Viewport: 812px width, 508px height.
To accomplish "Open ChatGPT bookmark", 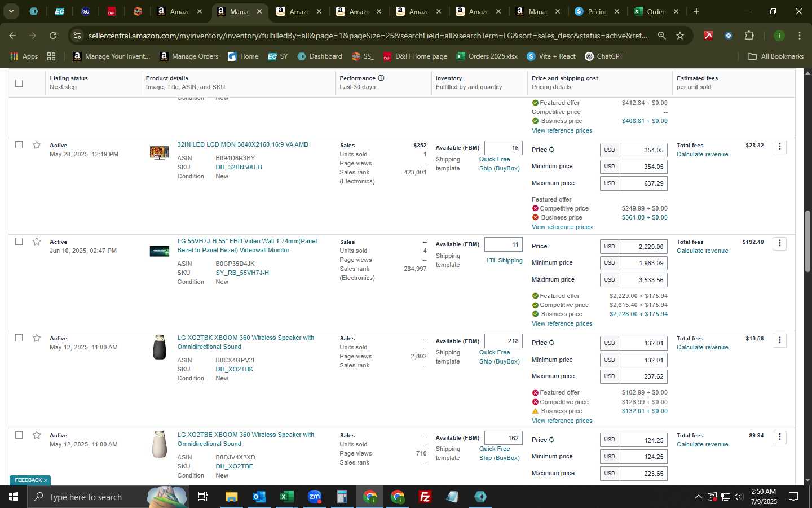I will (x=603, y=56).
